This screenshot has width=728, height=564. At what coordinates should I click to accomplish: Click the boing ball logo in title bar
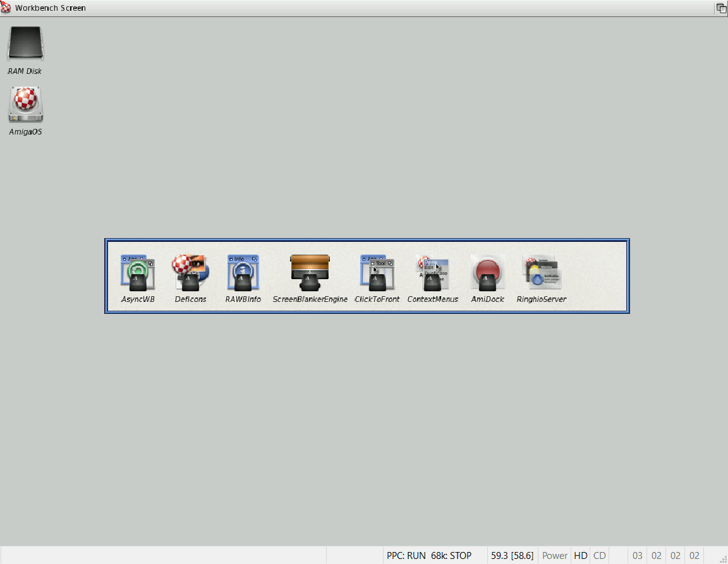tap(6, 8)
